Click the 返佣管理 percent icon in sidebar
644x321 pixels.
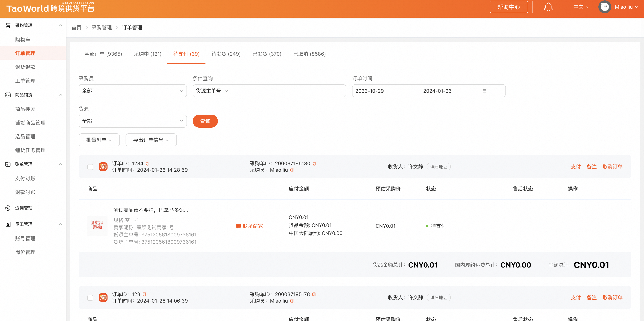pos(8,208)
